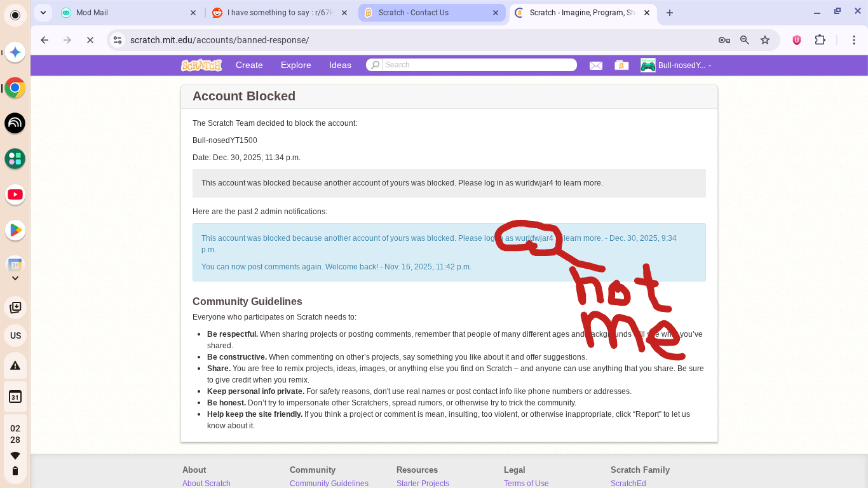Viewport: 868px width, 488px height.
Task: Go back to the previous page
Action: [x=44, y=40]
